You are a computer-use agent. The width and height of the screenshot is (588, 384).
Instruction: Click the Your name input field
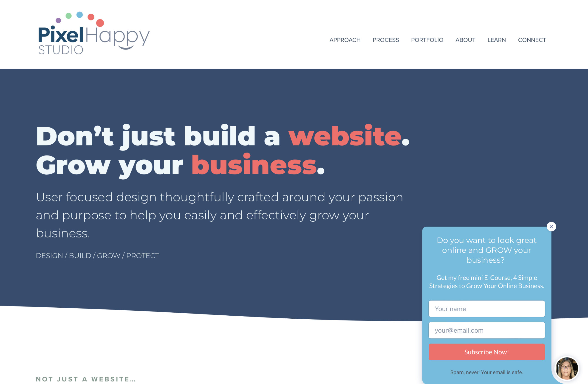coord(487,309)
